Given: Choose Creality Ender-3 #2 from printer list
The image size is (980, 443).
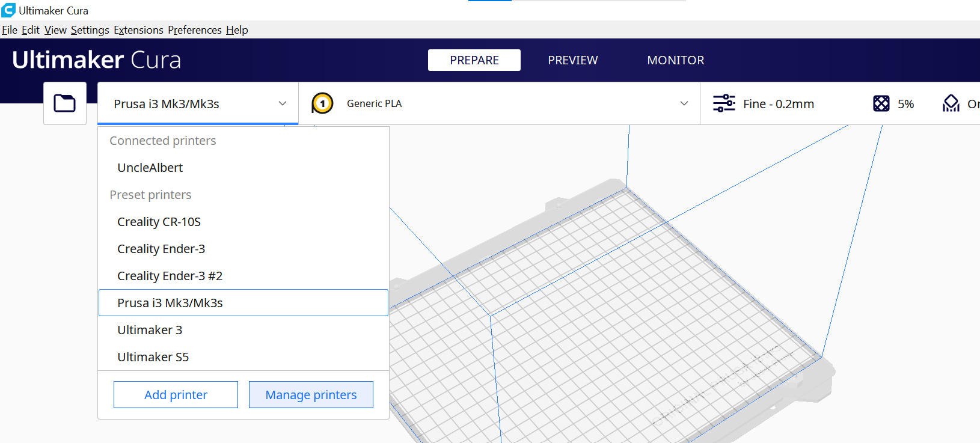Looking at the screenshot, I should pyautogui.click(x=170, y=276).
